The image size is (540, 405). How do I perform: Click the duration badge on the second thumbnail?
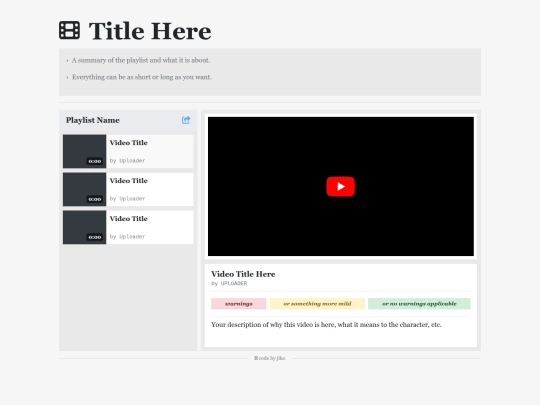click(95, 199)
